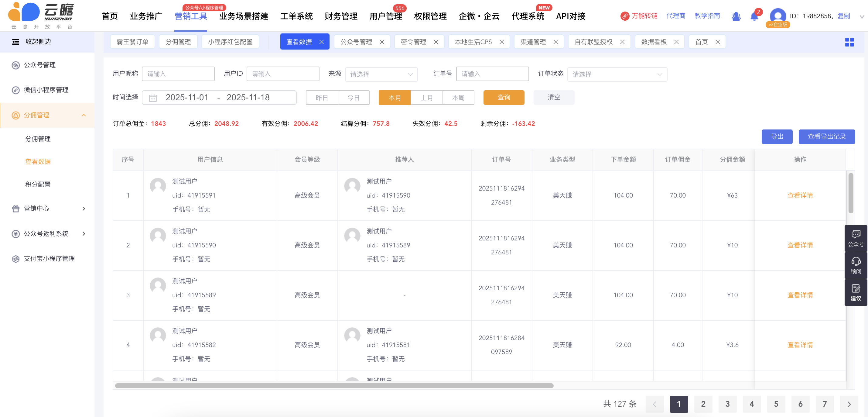The image size is (868, 417).
Task: Close the 公众号管理 tab
Action: coord(382,42)
